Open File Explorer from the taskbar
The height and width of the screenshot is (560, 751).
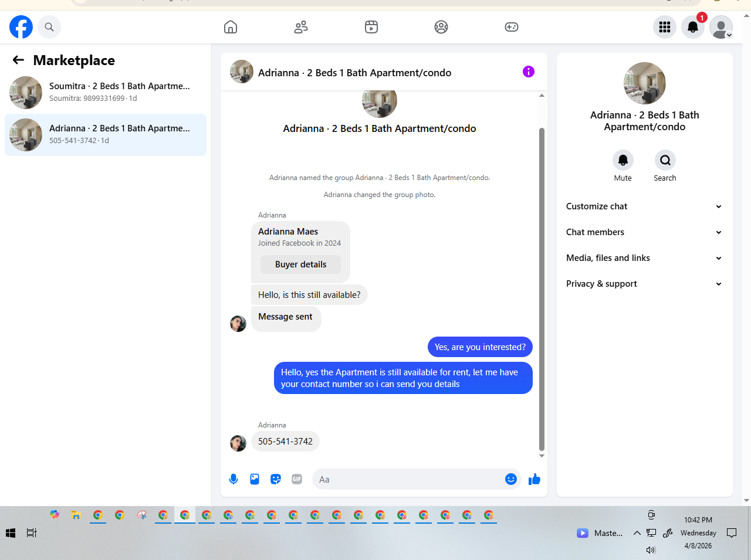click(76, 515)
